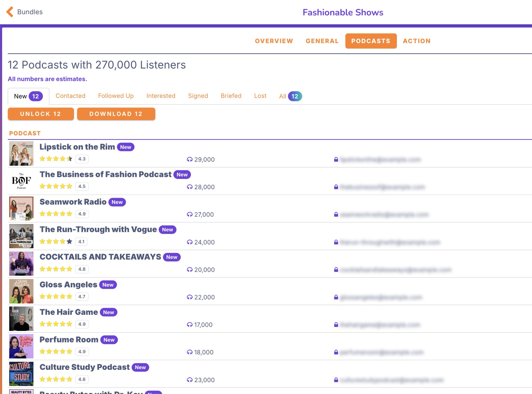Click the headphones icon next to 28,000
The height and width of the screenshot is (394, 532).
[x=190, y=187]
